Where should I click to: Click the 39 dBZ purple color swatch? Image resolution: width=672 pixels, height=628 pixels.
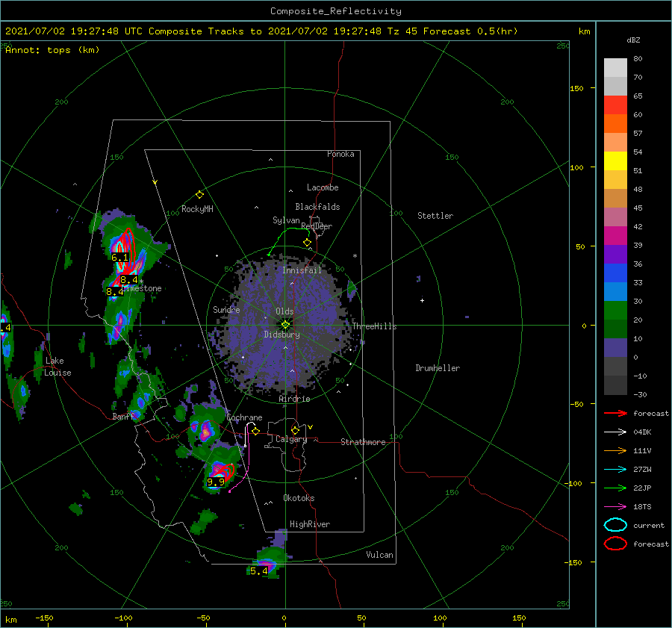615,254
